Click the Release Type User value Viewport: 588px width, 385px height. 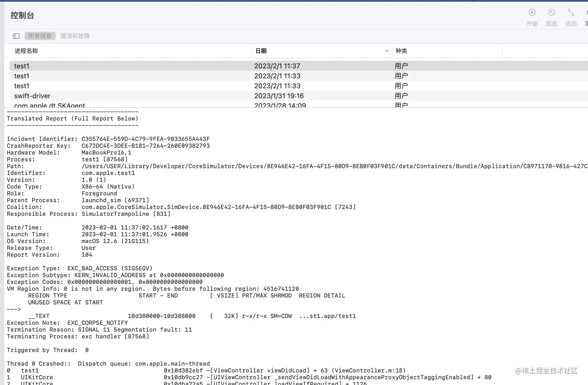(x=89, y=248)
